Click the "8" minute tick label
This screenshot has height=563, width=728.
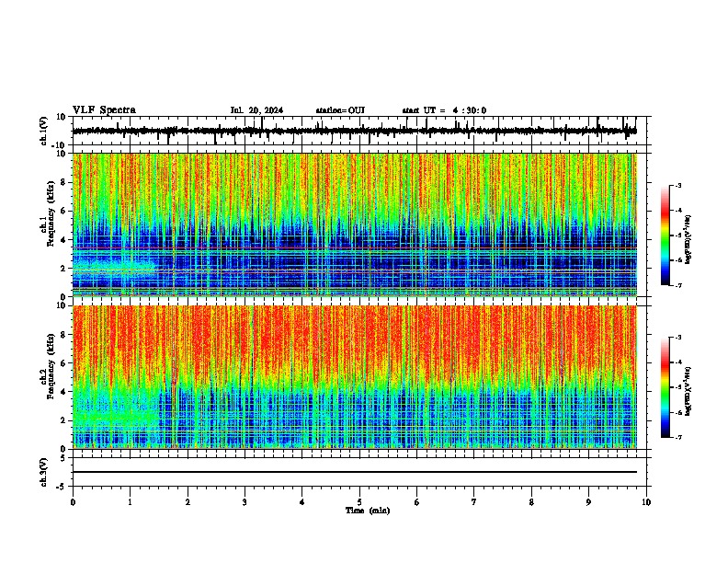(x=531, y=502)
